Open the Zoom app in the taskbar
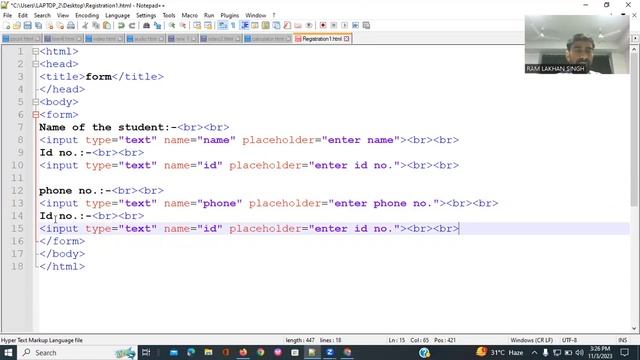The height and width of the screenshot is (360, 640). [330, 353]
